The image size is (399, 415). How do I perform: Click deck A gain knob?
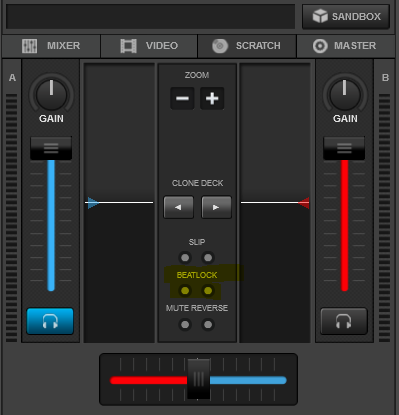pyautogui.click(x=51, y=95)
